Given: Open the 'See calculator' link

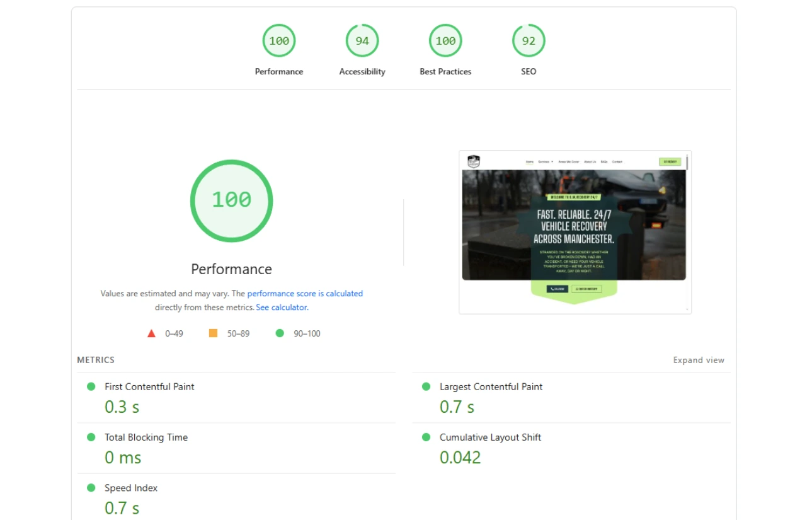Looking at the screenshot, I should point(282,308).
